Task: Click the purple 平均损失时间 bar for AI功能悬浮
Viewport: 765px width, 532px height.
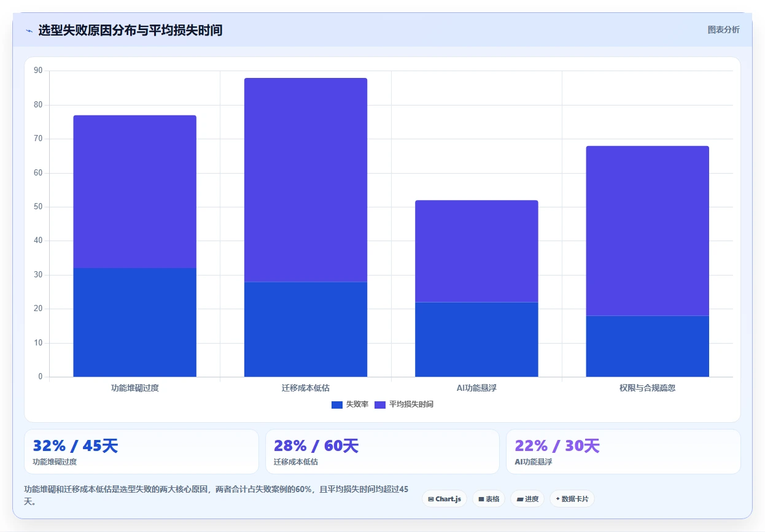Action: [476, 251]
